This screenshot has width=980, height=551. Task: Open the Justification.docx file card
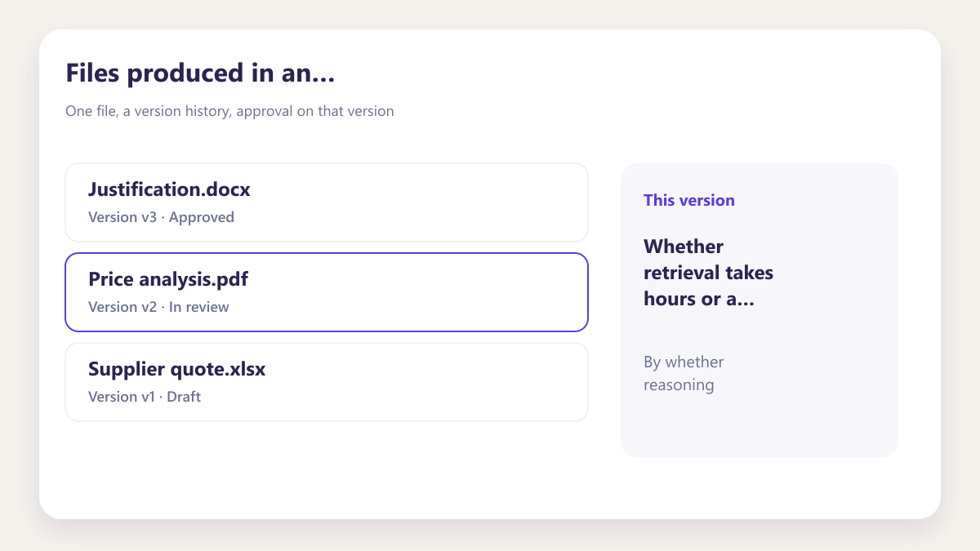(x=327, y=202)
